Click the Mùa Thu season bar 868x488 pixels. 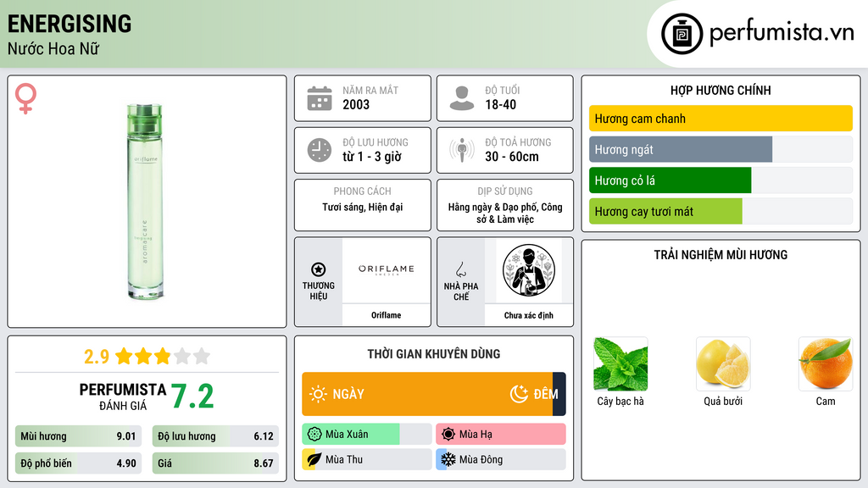pyautogui.click(x=366, y=459)
